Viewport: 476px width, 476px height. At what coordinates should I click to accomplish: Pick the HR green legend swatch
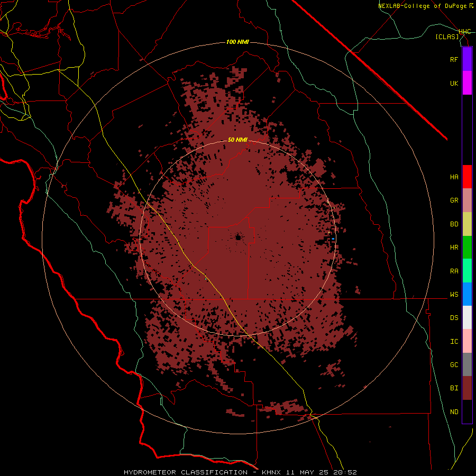coord(467,248)
